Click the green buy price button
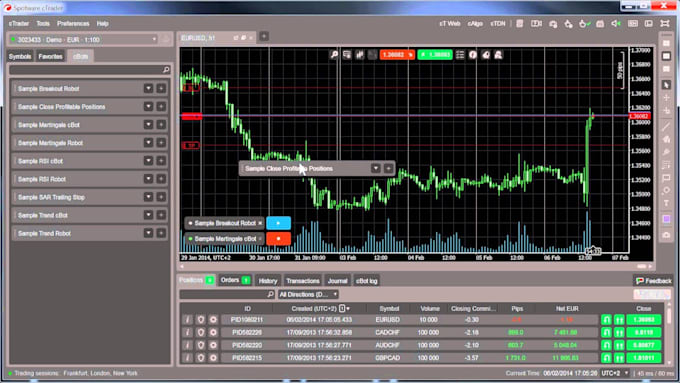Viewport: 680px width, 383px height. (435, 55)
